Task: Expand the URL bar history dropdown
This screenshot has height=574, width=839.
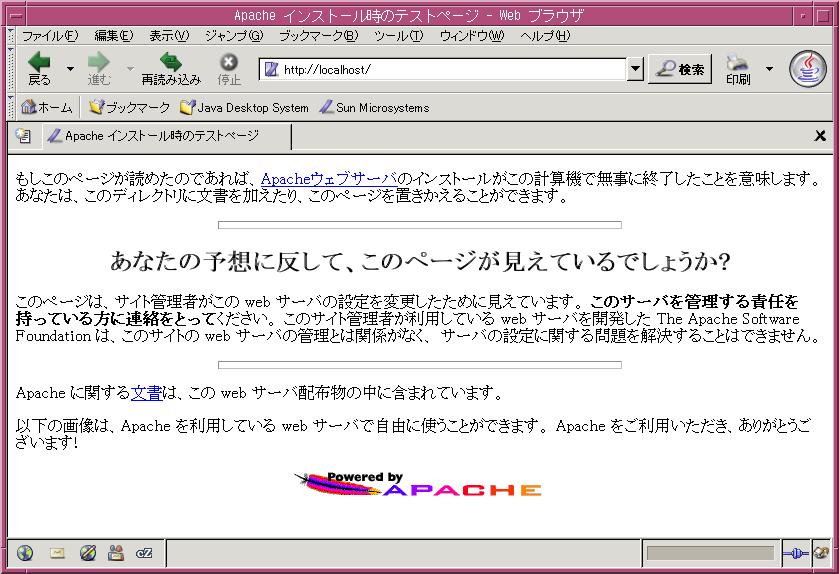Action: coord(635,69)
